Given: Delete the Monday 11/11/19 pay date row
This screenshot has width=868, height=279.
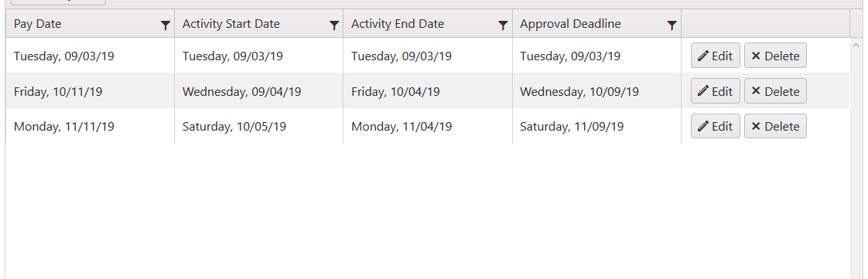Looking at the screenshot, I should [x=775, y=126].
